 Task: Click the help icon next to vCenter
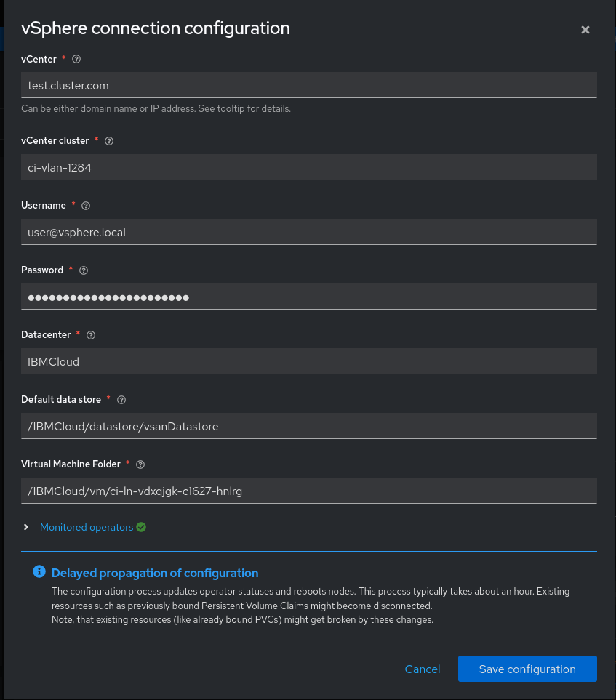pyautogui.click(x=77, y=59)
